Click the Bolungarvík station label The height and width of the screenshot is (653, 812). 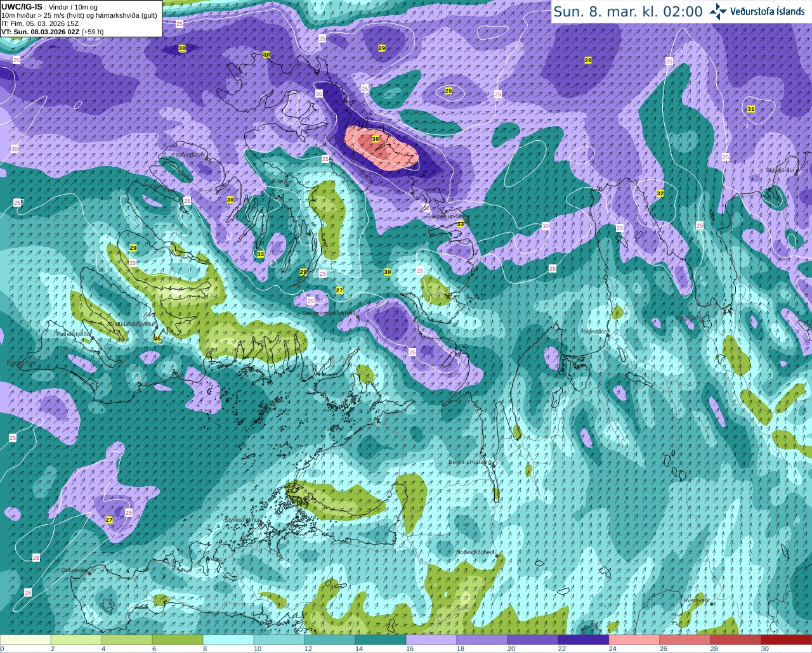pyautogui.click(x=189, y=154)
